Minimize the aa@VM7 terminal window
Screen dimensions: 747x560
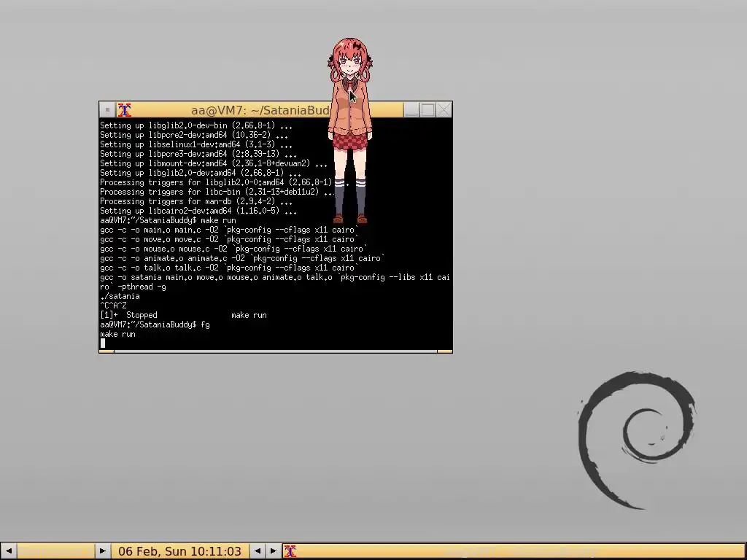(x=411, y=110)
